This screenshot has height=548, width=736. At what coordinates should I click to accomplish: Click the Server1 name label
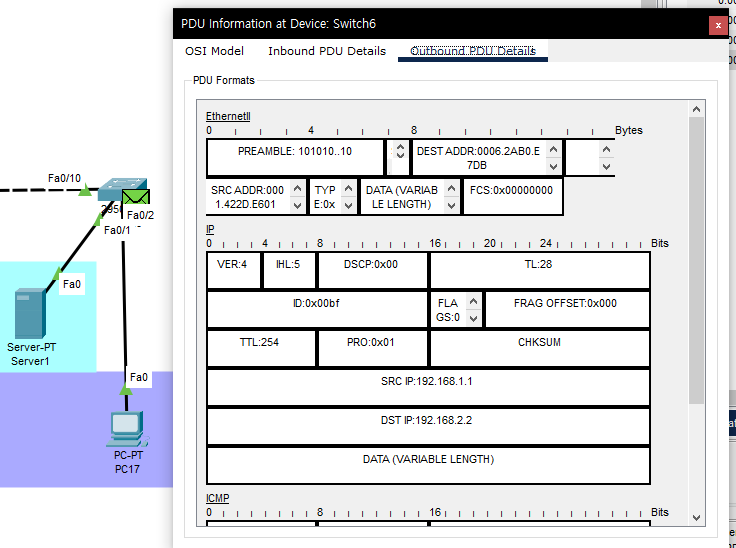coord(31,361)
